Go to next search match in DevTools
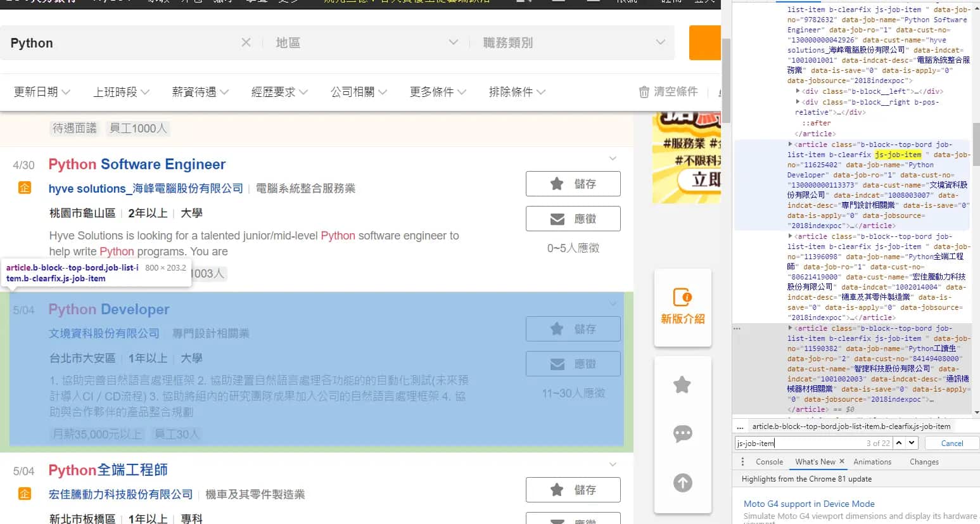The width and height of the screenshot is (980, 524). pyautogui.click(x=912, y=443)
